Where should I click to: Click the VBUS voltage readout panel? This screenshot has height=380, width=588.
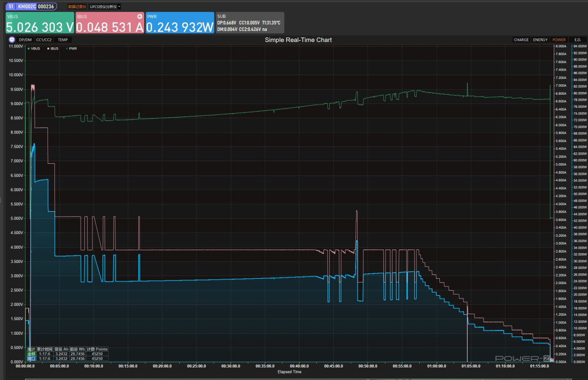(40, 23)
